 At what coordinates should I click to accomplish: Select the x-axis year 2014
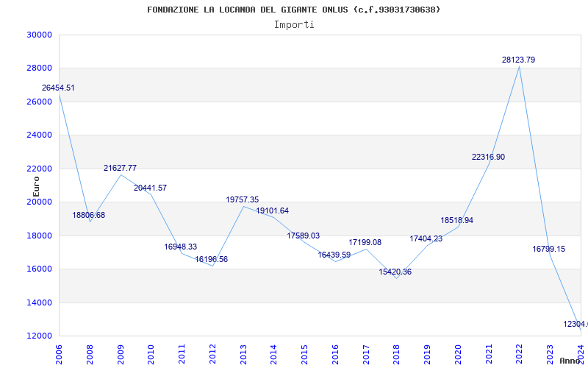tap(273, 354)
